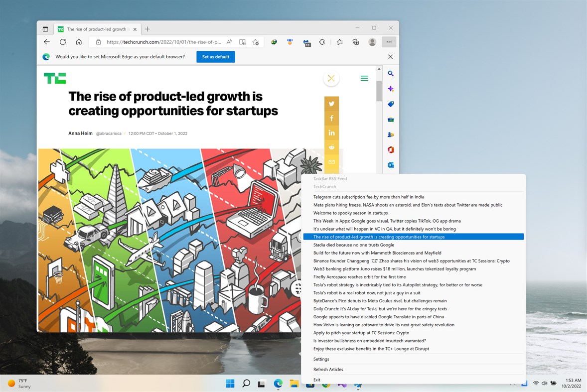Open Anna Heim's author profile
The image size is (587, 392).
pos(80,133)
